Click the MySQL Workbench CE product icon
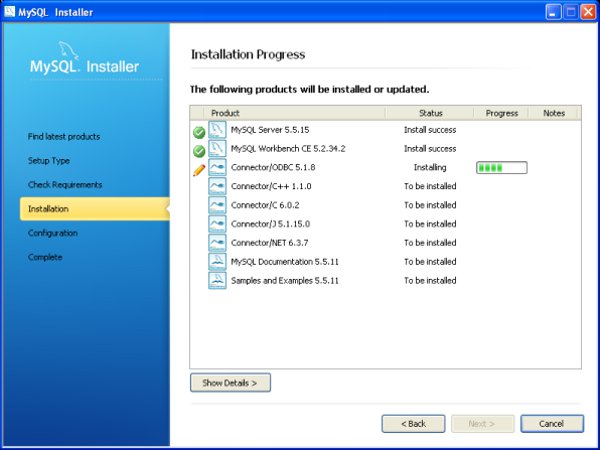Viewport: 600px width, 450px height. tap(217, 148)
